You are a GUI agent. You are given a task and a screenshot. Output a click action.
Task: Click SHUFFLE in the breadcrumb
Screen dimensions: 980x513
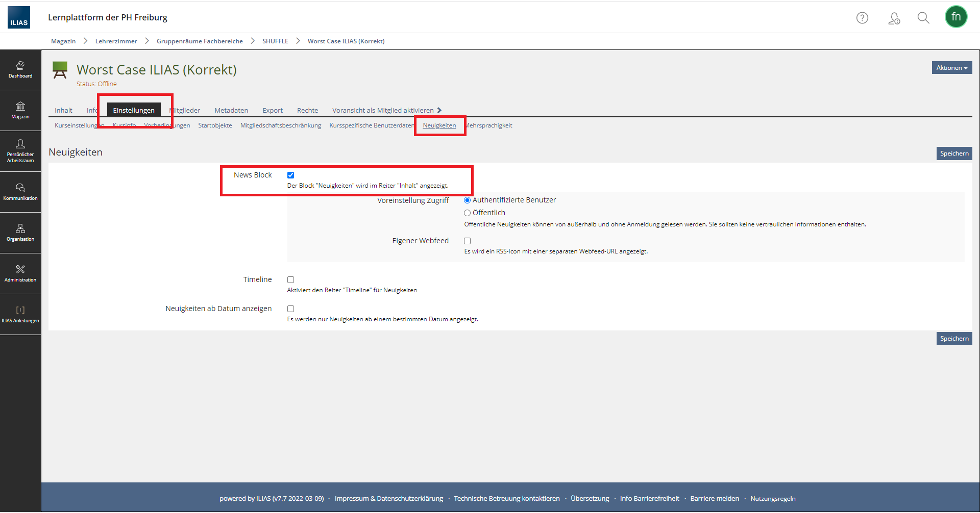click(x=275, y=41)
